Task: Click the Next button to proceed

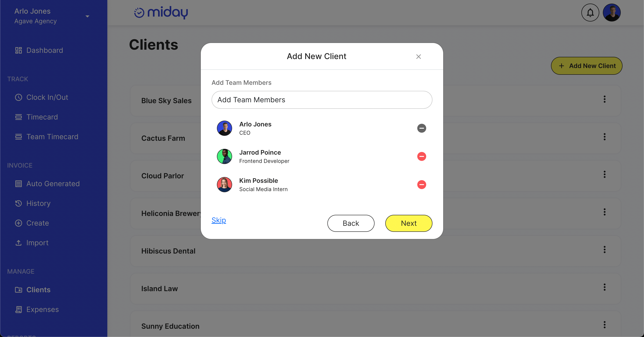Action: point(409,223)
